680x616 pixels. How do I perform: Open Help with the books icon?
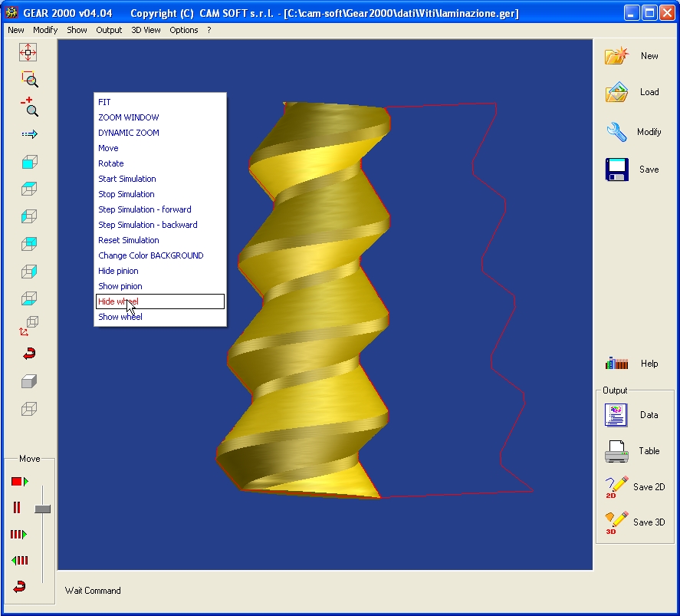coord(616,363)
